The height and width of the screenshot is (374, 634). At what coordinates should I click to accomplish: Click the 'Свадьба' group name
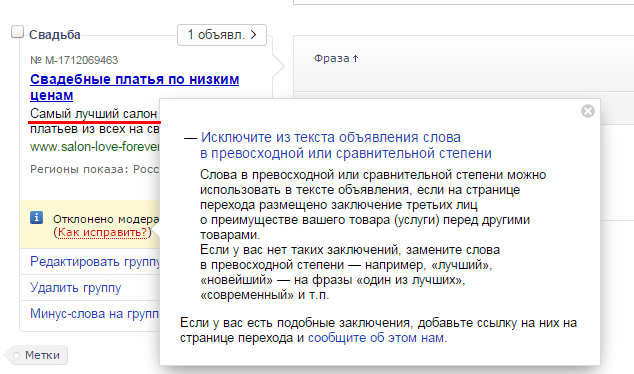pyautogui.click(x=55, y=35)
